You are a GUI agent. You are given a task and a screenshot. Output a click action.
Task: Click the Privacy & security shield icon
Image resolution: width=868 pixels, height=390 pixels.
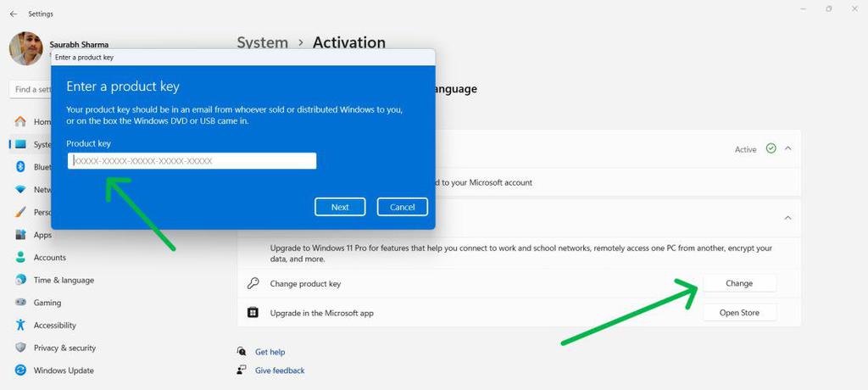click(20, 348)
